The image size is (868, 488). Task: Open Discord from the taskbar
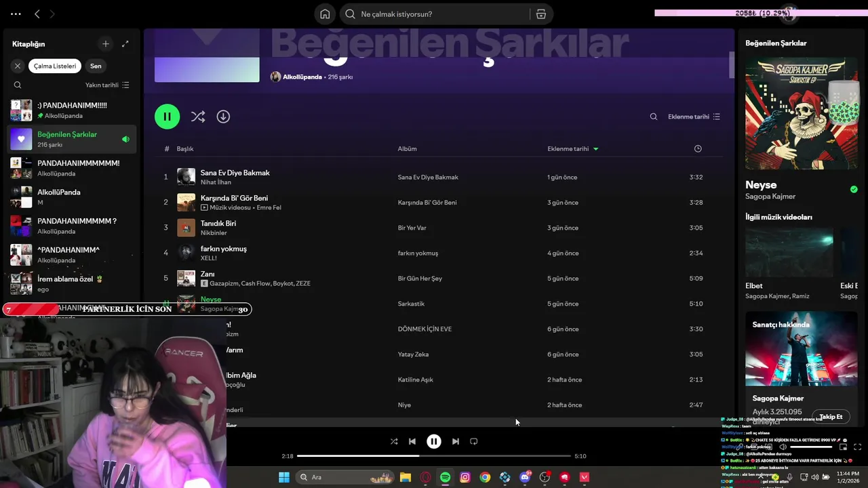[525, 477]
